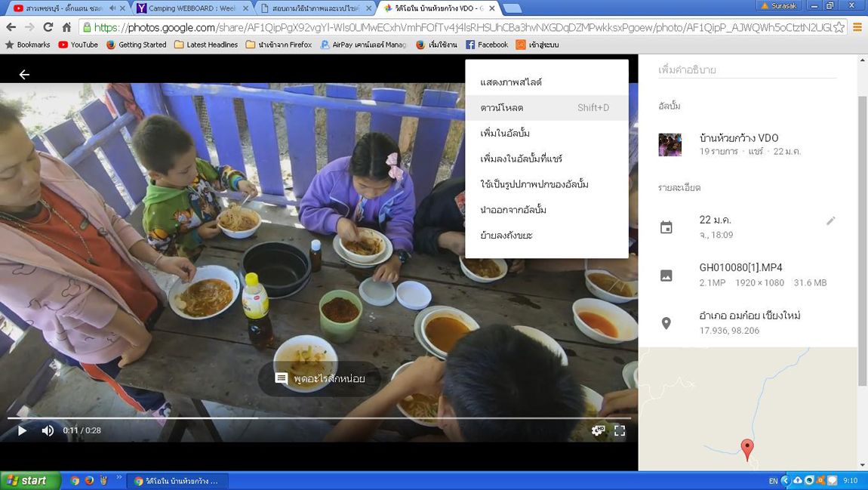Launch Chrome from quick launch
The width and height of the screenshot is (868, 490).
point(75,481)
